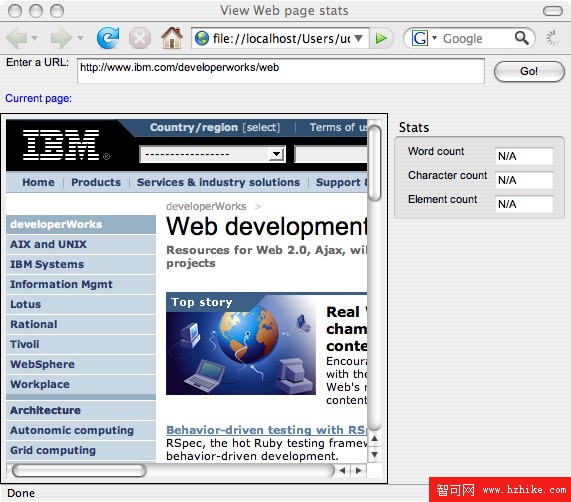Open the Terms of use link
The image size is (571, 502).
click(x=338, y=127)
